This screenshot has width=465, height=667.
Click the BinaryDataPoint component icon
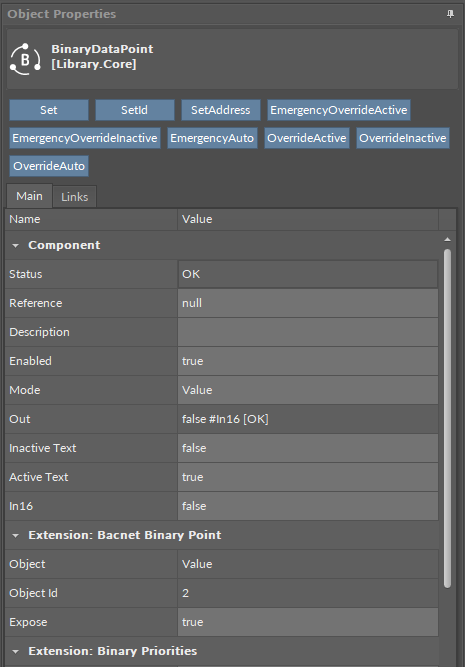click(26, 59)
